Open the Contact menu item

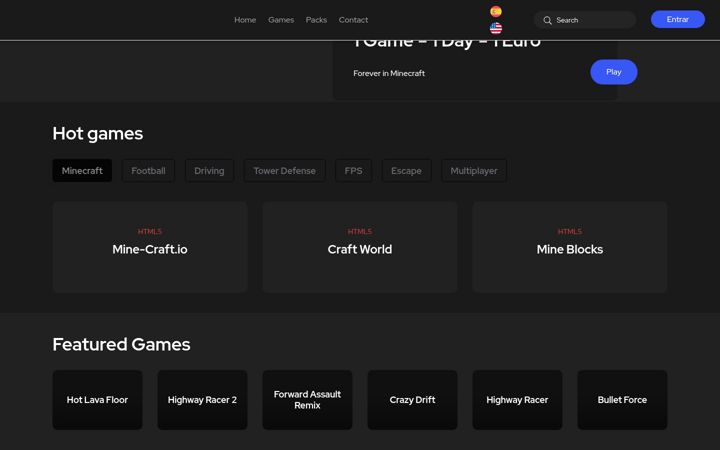pyautogui.click(x=353, y=20)
